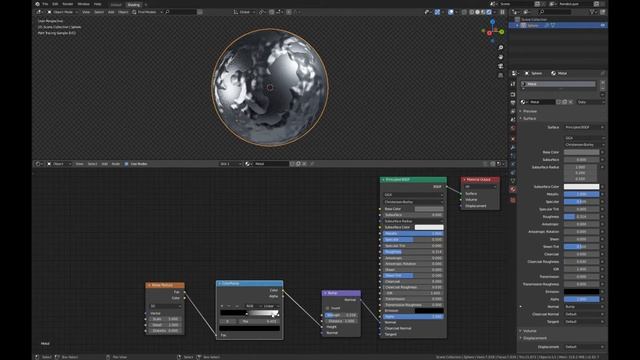Image resolution: width=640 pixels, height=360 pixels.
Task: Open the Edit menu
Action: [x=55, y=4]
